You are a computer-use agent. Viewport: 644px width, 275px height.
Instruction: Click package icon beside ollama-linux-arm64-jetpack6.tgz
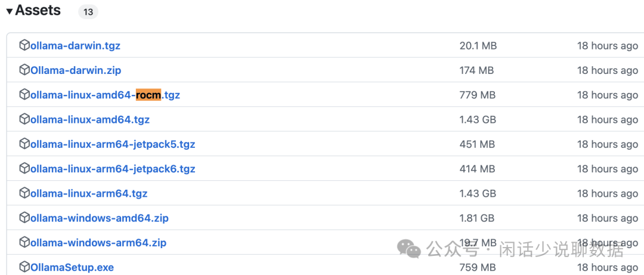(x=24, y=168)
